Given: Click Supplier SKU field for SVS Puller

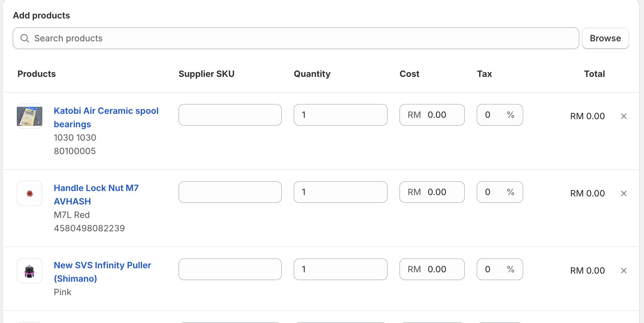Looking at the screenshot, I should click(230, 269).
